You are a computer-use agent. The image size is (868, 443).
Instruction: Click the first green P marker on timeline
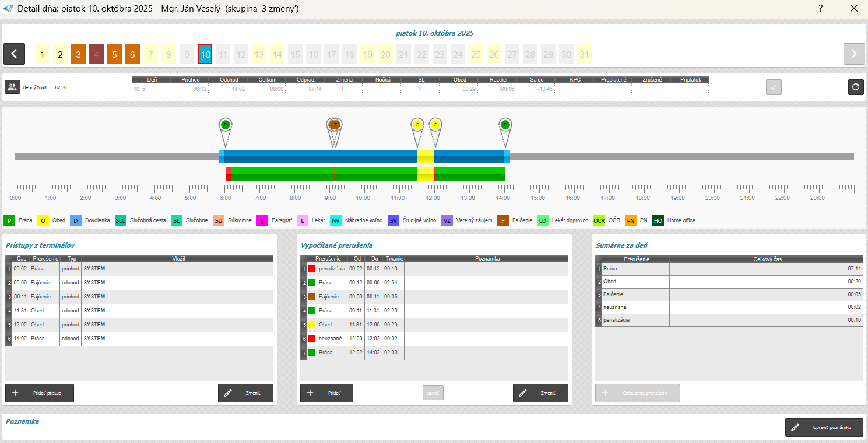tap(225, 125)
